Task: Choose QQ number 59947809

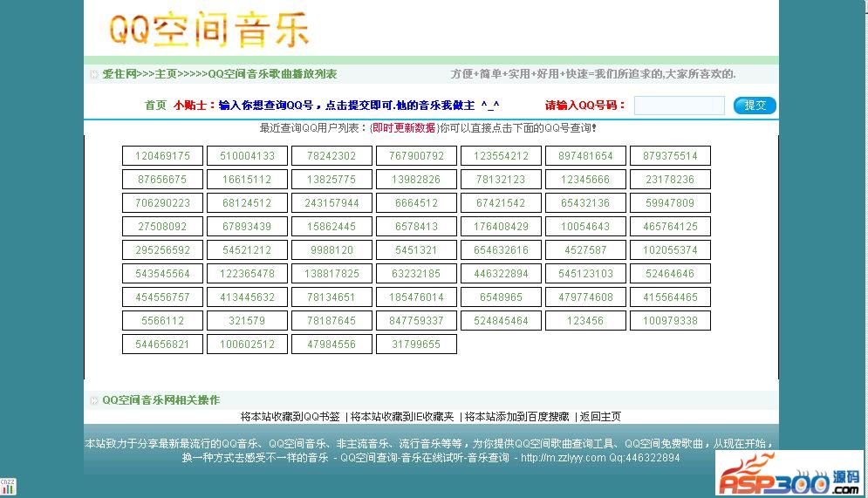Action: [671, 203]
